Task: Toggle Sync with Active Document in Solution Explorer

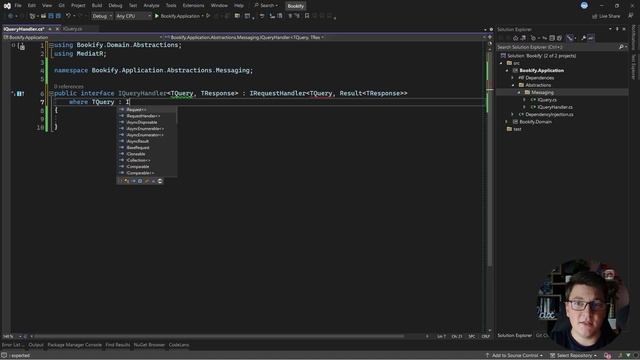Action: click(544, 38)
